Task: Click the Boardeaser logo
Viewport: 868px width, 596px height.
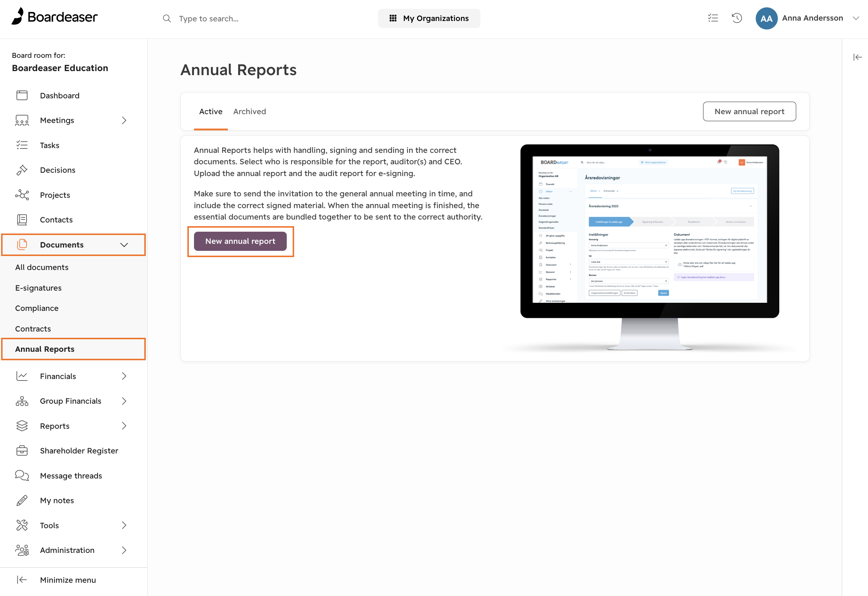Action: [x=54, y=17]
